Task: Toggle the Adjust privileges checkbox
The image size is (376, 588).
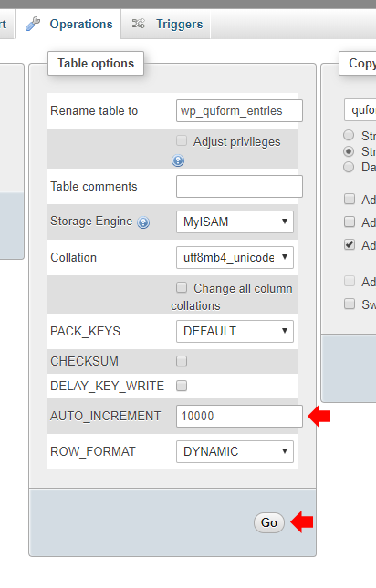Action: (182, 140)
